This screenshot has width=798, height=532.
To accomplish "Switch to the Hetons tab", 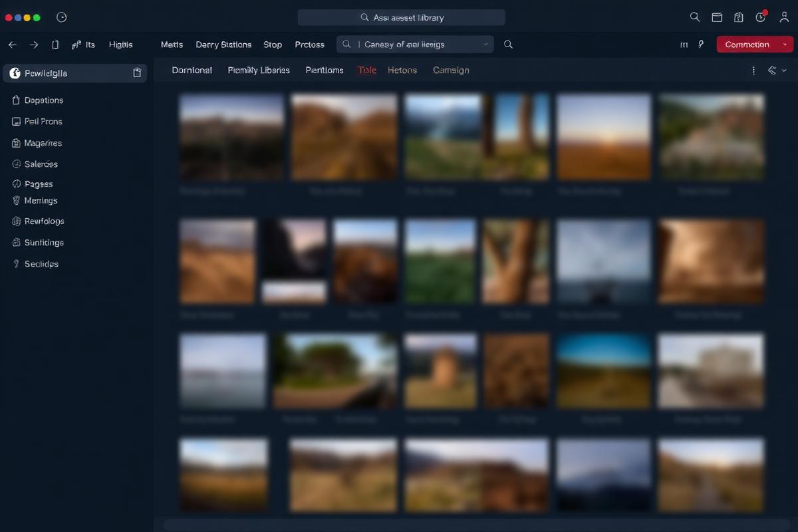I will (x=402, y=70).
